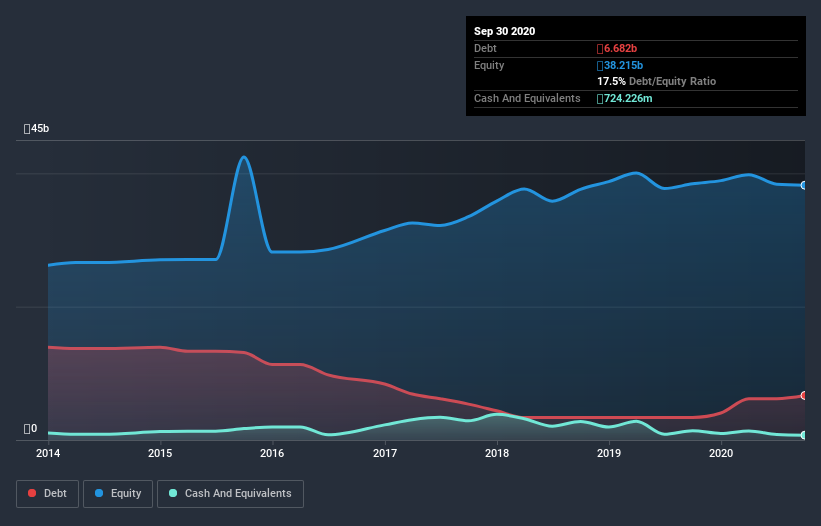Click the equity spike peak near late 2015

pos(243,157)
